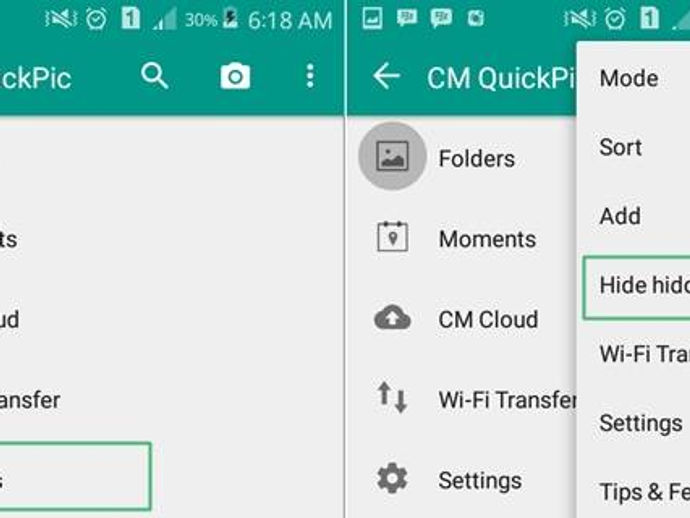690x518 pixels.
Task: Toggle the highlighted Hide hidden option
Action: tap(637, 287)
